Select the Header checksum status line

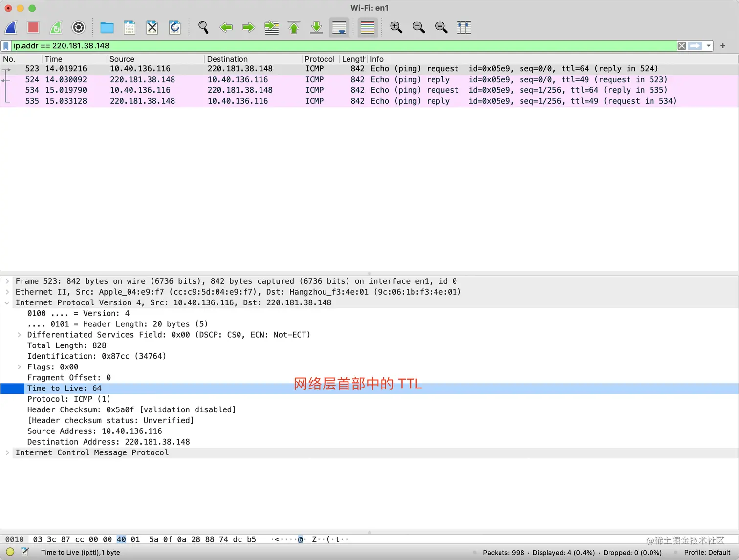tap(110, 421)
